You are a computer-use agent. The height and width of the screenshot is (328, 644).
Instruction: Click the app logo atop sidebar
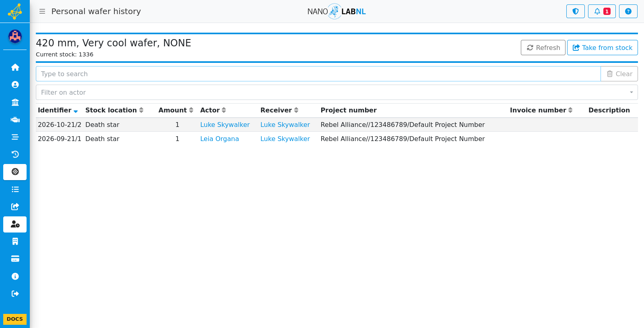pyautogui.click(x=15, y=11)
